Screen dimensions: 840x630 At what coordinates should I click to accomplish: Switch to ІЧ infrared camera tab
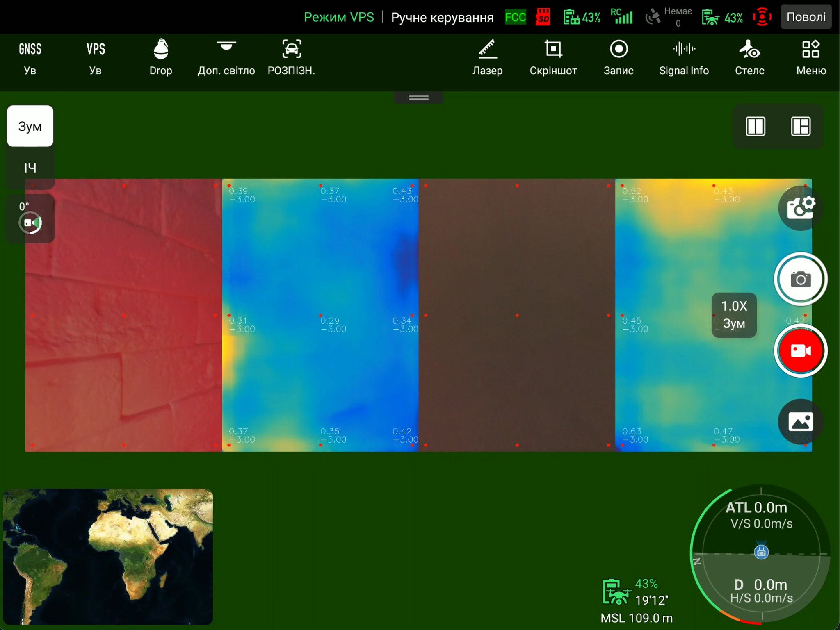(30, 168)
